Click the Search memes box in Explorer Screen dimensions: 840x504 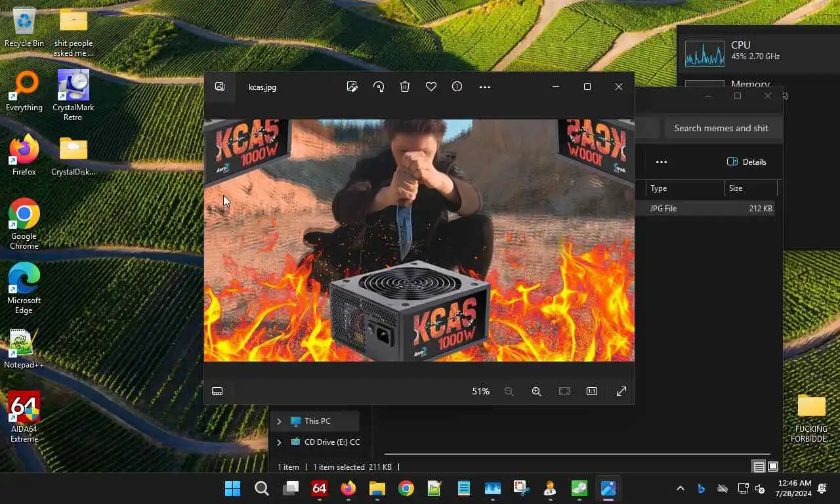point(724,128)
